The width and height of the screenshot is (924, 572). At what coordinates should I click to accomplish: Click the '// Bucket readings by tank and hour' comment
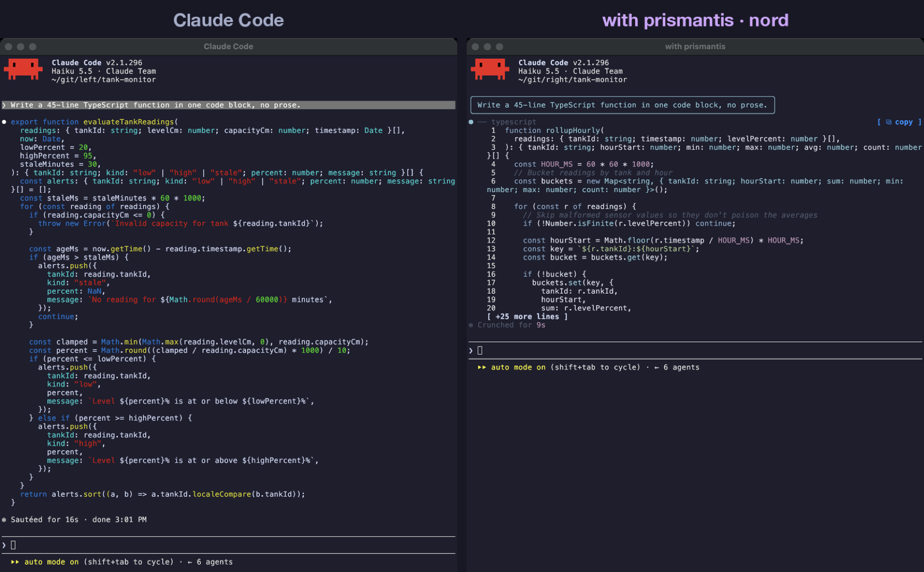[x=593, y=173]
